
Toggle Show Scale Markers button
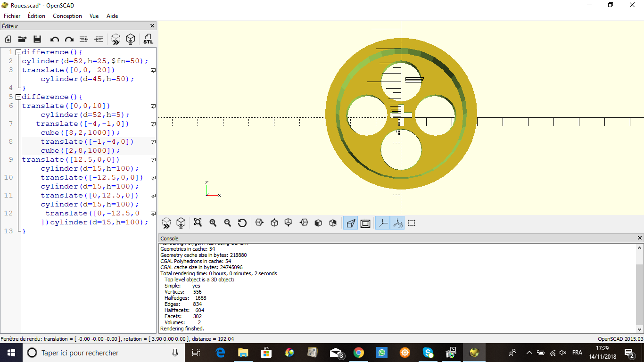point(397,223)
